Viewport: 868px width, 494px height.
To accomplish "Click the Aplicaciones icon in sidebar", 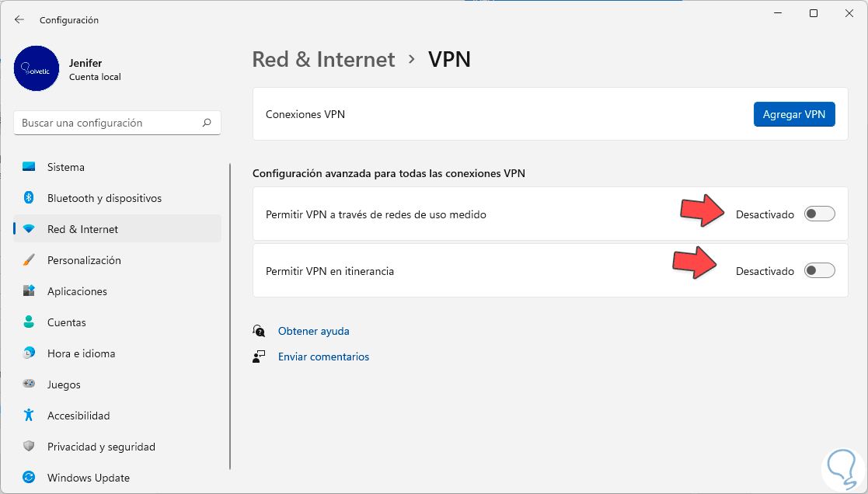I will 29,291.
